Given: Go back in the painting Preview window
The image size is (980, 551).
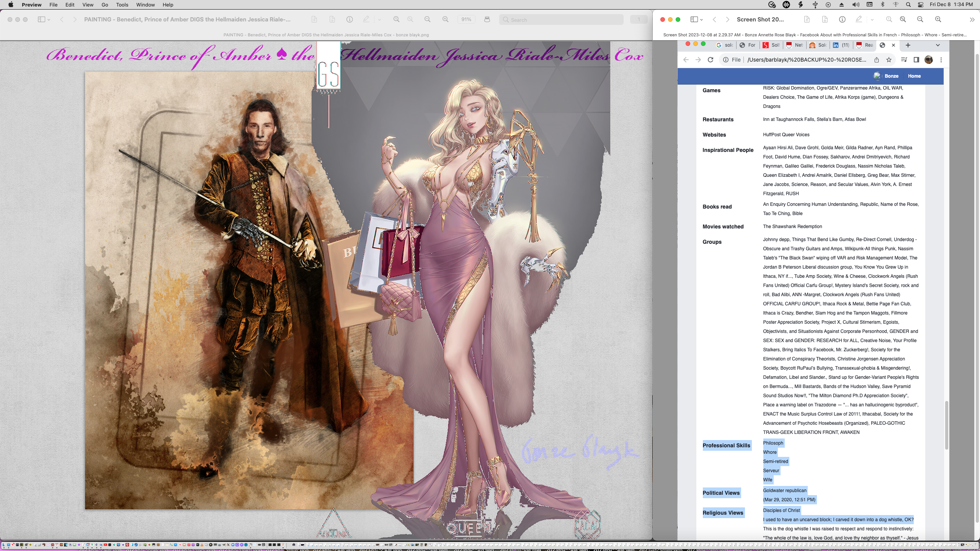Looking at the screenshot, I should (62, 20).
